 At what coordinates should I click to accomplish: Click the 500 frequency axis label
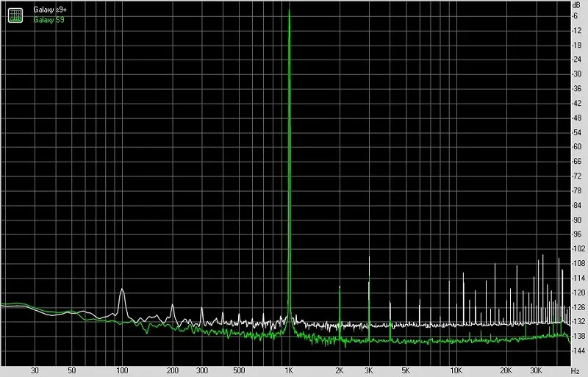(239, 370)
